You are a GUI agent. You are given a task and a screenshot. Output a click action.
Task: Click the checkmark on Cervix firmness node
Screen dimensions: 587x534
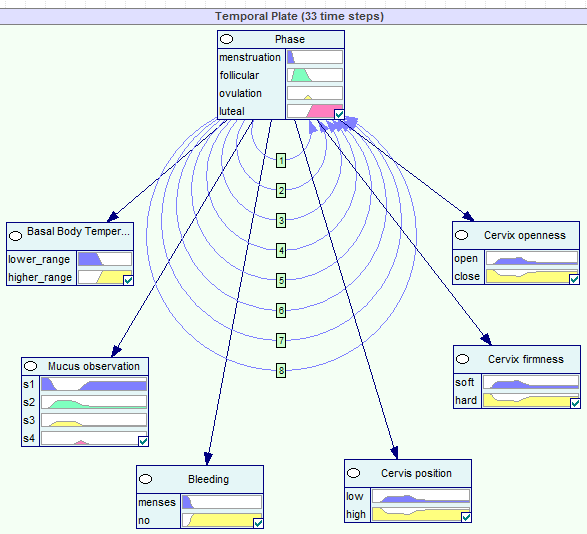[575, 403]
